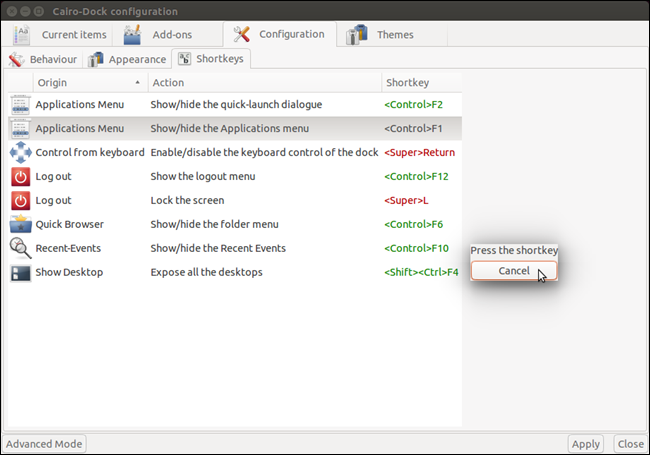Click Applications Menu icon in quick-launch row
The image size is (650, 455).
(x=20, y=104)
